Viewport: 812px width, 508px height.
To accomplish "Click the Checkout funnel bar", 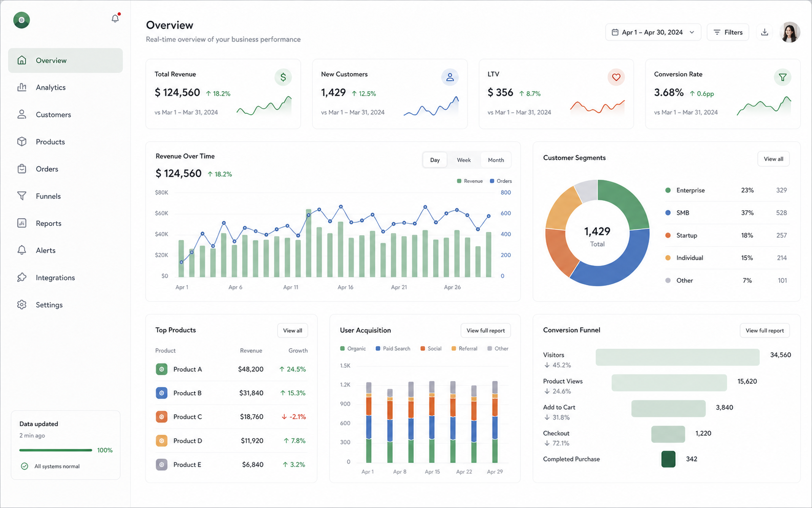I will coord(668,434).
